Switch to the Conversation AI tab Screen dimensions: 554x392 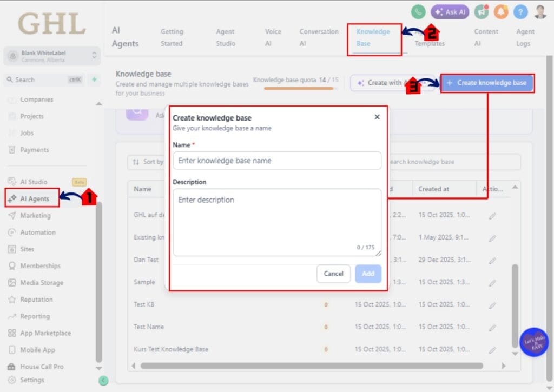(319, 37)
